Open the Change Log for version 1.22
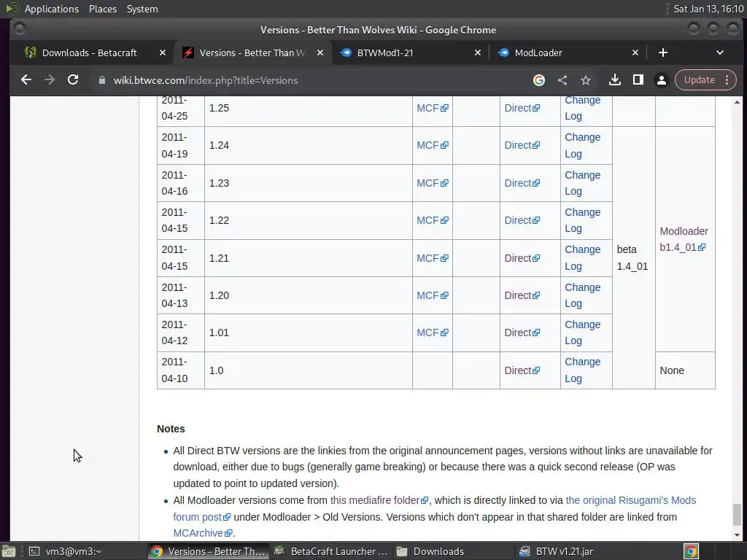 (x=582, y=220)
